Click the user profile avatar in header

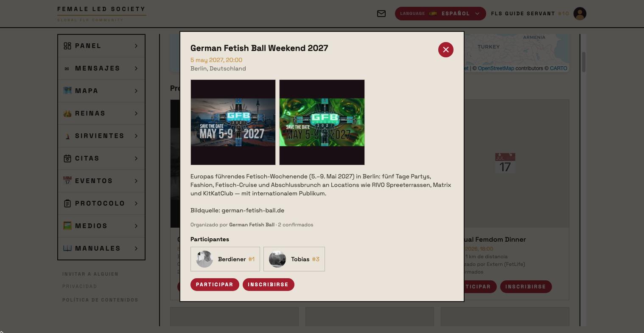(x=580, y=14)
